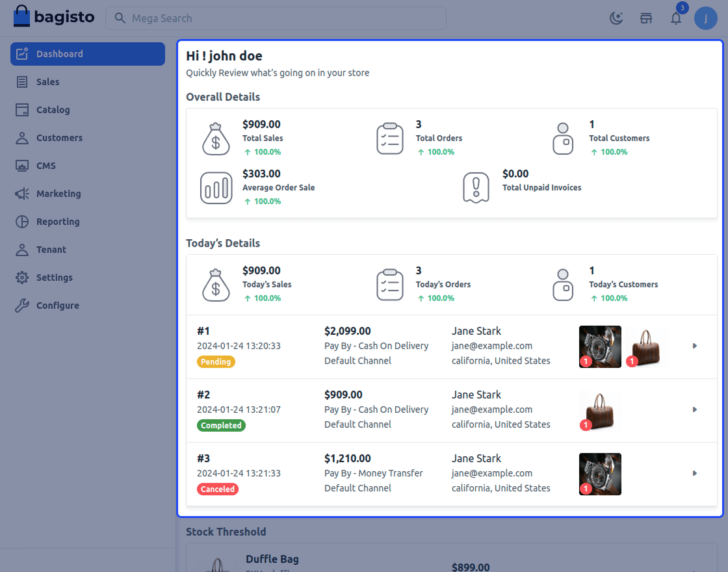Click the $0.00 unpaid invoices value
Viewport: 728px width, 572px height.
515,174
